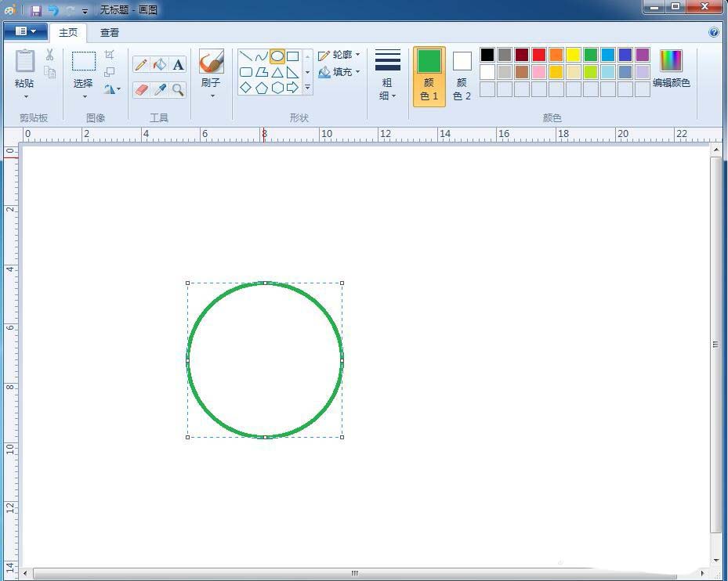Select the Fill with color bucket tool

(160, 65)
